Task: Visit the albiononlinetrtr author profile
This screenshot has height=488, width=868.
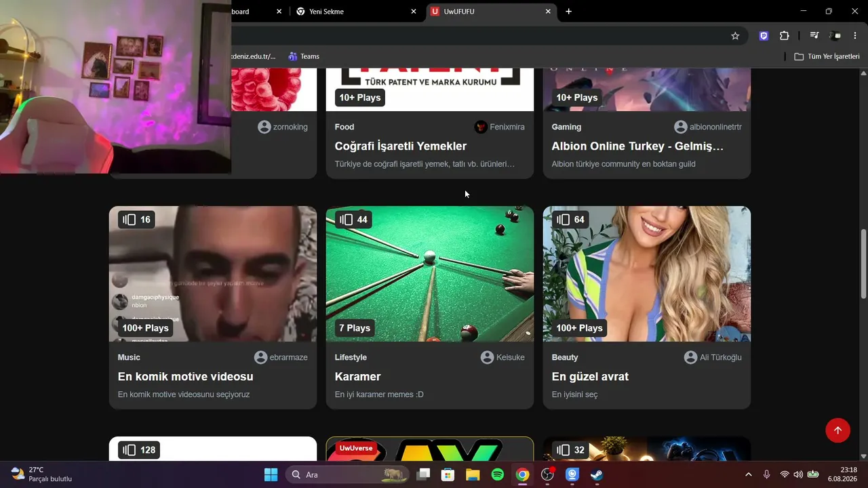Action: (708, 127)
